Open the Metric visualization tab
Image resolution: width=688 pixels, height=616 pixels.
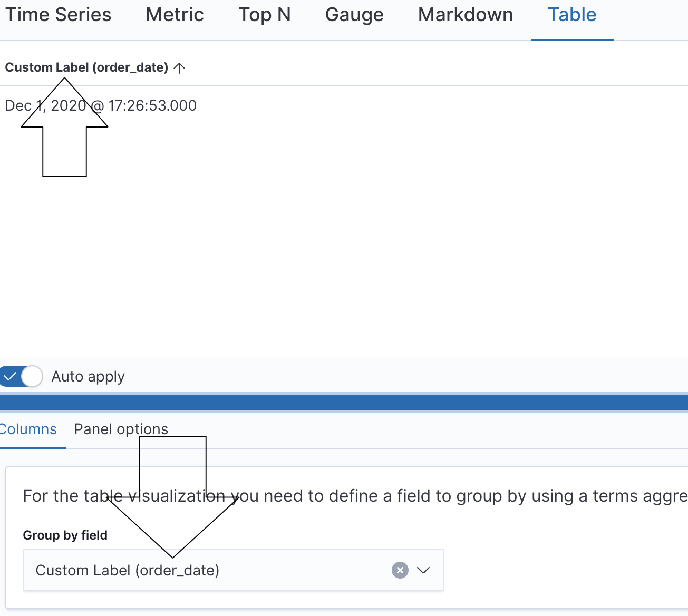pos(175,15)
